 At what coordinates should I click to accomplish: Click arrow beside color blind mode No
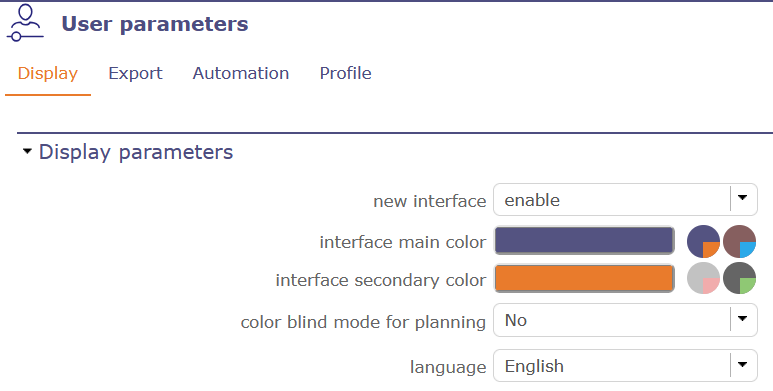742,319
